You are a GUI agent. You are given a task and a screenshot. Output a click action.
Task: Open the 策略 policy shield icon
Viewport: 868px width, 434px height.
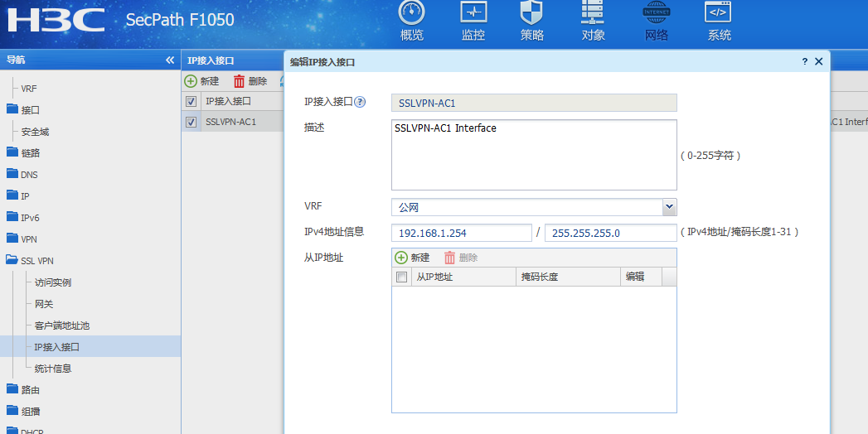[x=531, y=12]
